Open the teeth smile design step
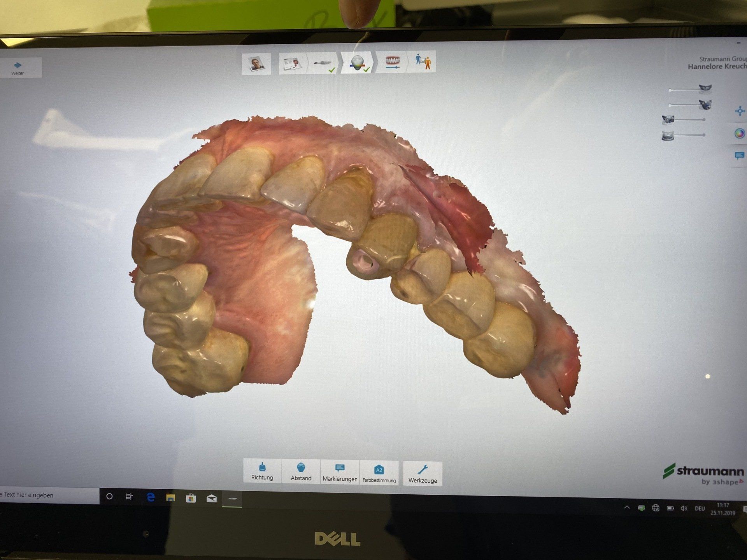747x560 pixels. 392,63
